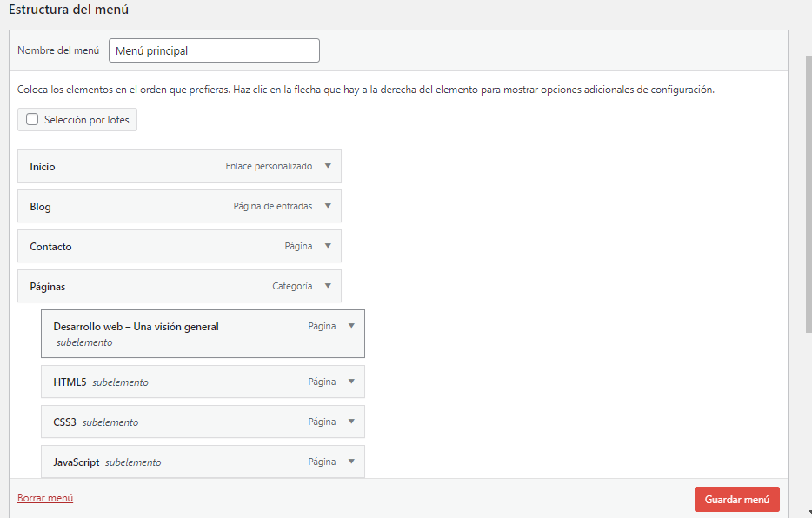The width and height of the screenshot is (812, 518).
Task: Click the page vertical scrollbar thumb
Action: (809, 194)
